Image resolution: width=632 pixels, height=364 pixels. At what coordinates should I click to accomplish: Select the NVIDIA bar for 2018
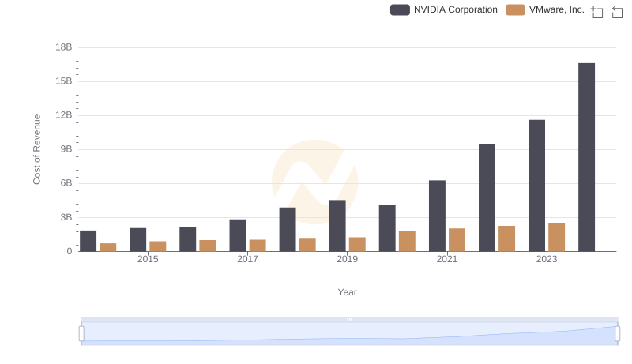pyautogui.click(x=288, y=230)
